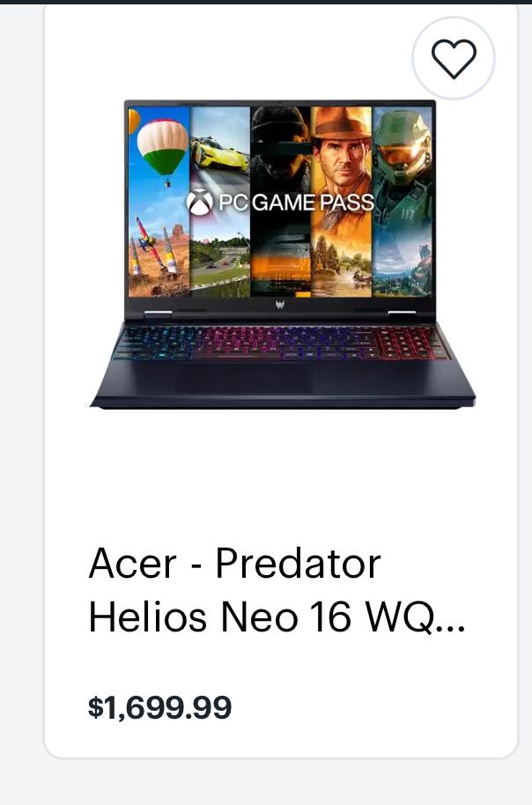Click the Predator logo below the laptop screen

[x=280, y=305]
